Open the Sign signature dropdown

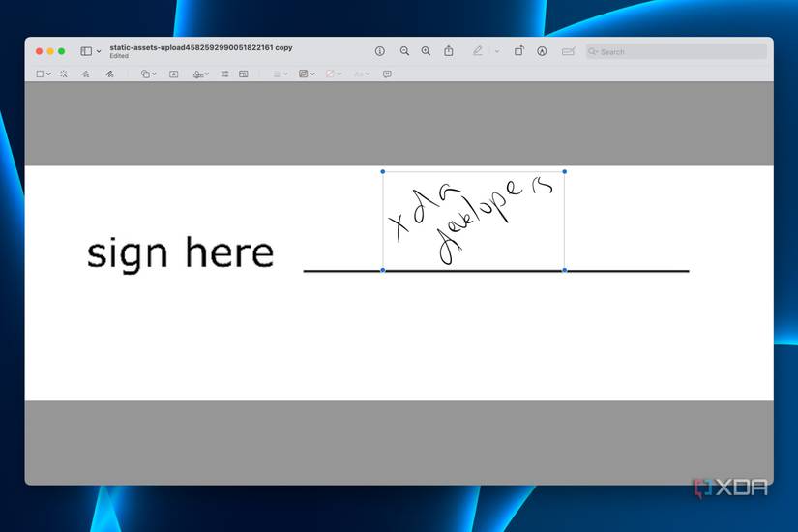coord(201,74)
